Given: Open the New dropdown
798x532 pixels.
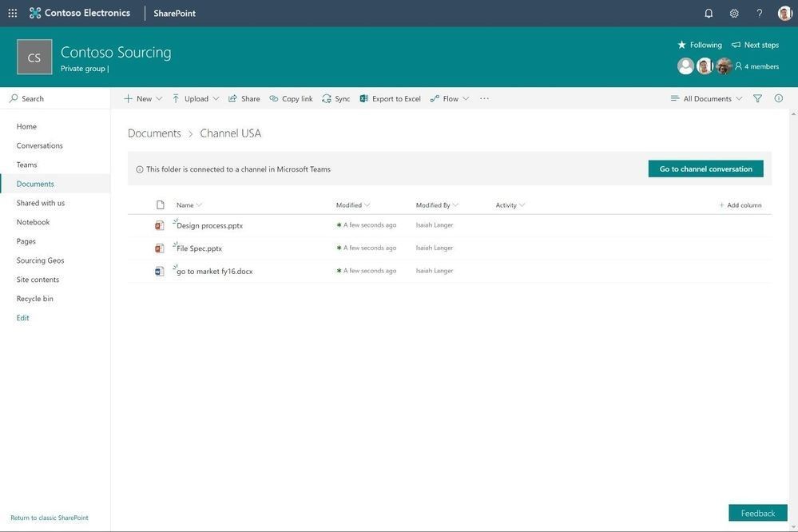Looking at the screenshot, I should point(143,99).
